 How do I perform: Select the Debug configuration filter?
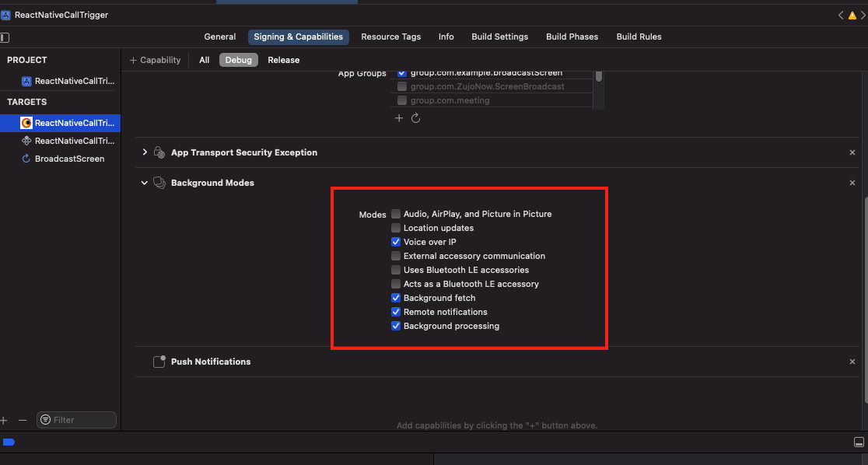pyautogui.click(x=239, y=61)
